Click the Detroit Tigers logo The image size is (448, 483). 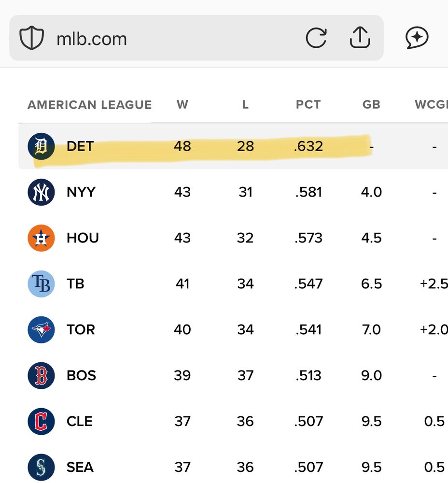pos(41,146)
